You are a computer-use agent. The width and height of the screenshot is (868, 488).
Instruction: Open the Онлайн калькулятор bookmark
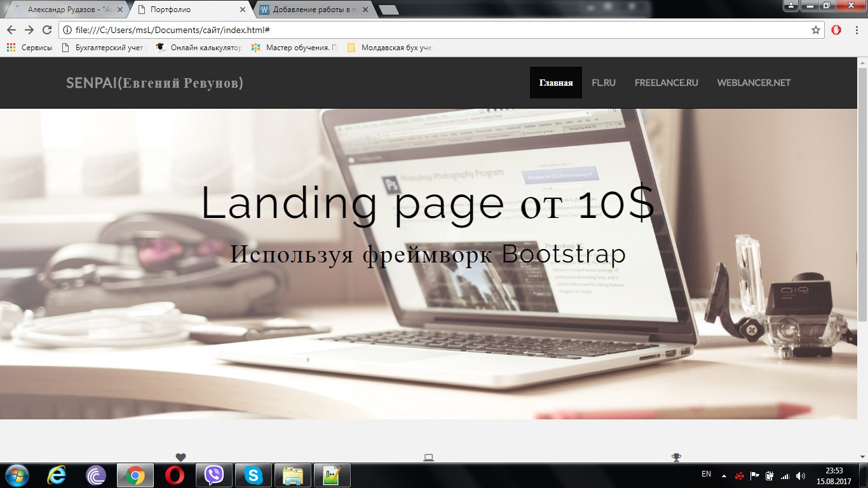tap(199, 48)
